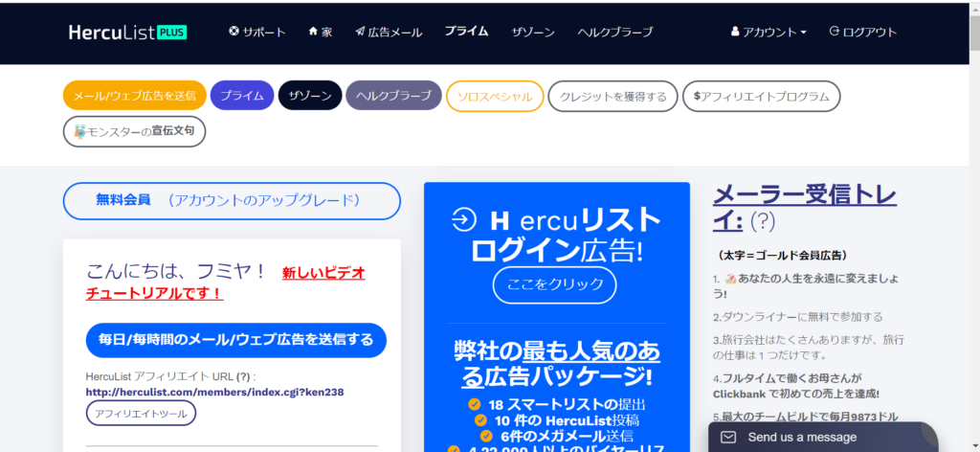Click the dark ザゾーン pill button
The image size is (980, 452).
point(310,96)
